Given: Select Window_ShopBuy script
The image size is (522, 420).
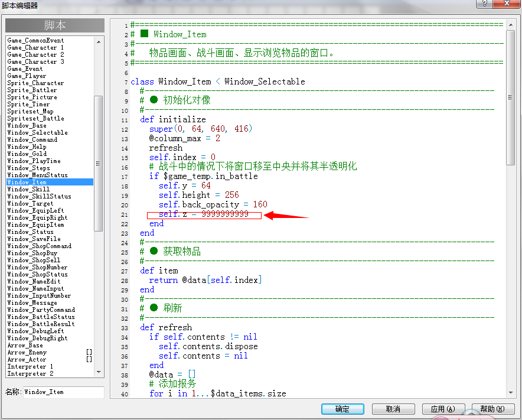Looking at the screenshot, I should point(32,253).
